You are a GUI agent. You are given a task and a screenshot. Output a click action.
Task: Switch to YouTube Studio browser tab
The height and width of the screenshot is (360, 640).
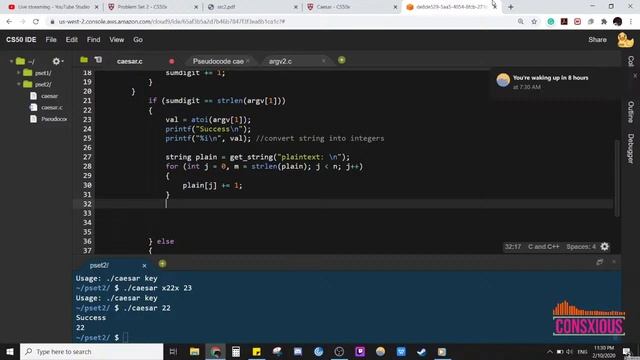pos(53,7)
